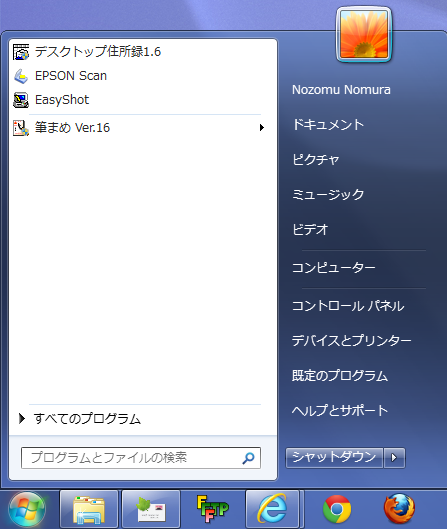Open Internet Explorer from the taskbar
This screenshot has width=447, height=529.
[272, 510]
